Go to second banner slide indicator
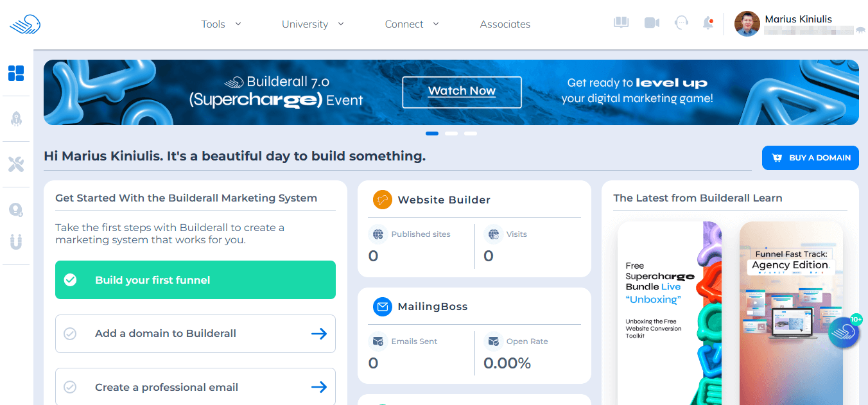This screenshot has height=405, width=868. coord(451,134)
